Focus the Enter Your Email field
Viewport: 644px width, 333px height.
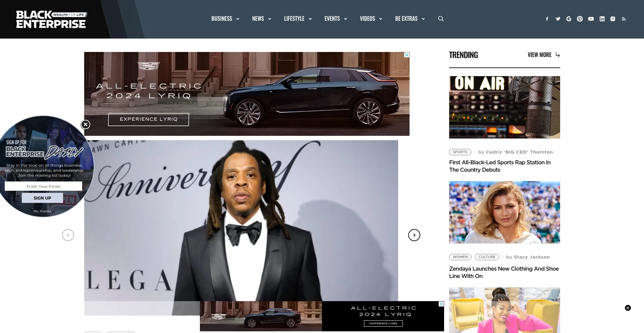point(43,186)
